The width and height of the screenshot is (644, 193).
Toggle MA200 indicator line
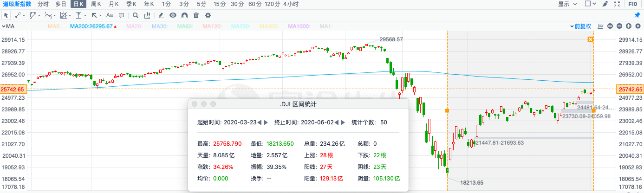(93, 26)
